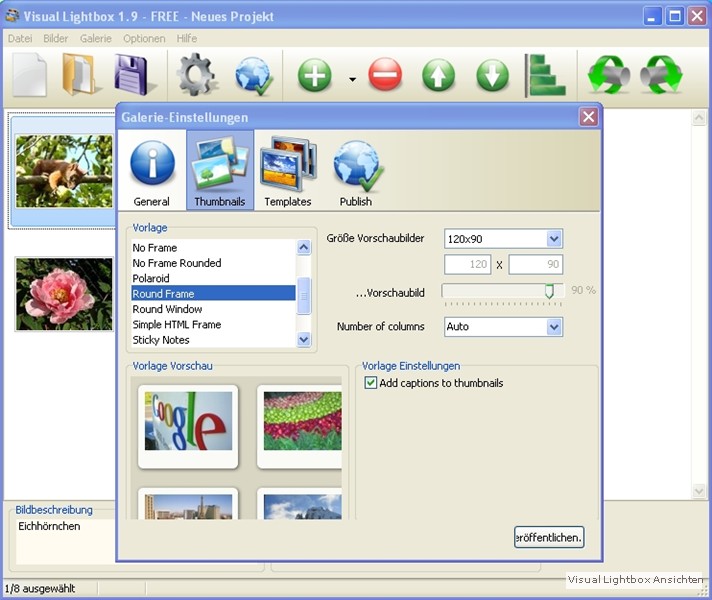Click the New project blank page icon

click(x=30, y=75)
